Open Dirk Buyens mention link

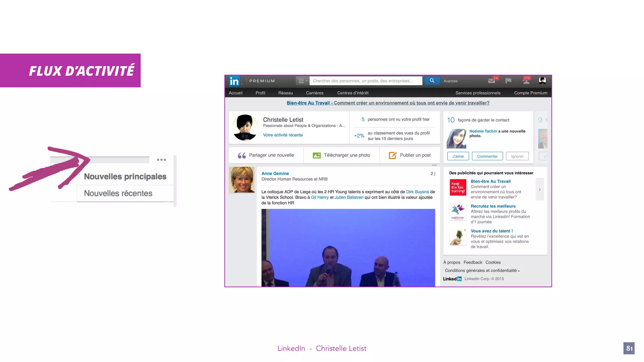coord(417,192)
